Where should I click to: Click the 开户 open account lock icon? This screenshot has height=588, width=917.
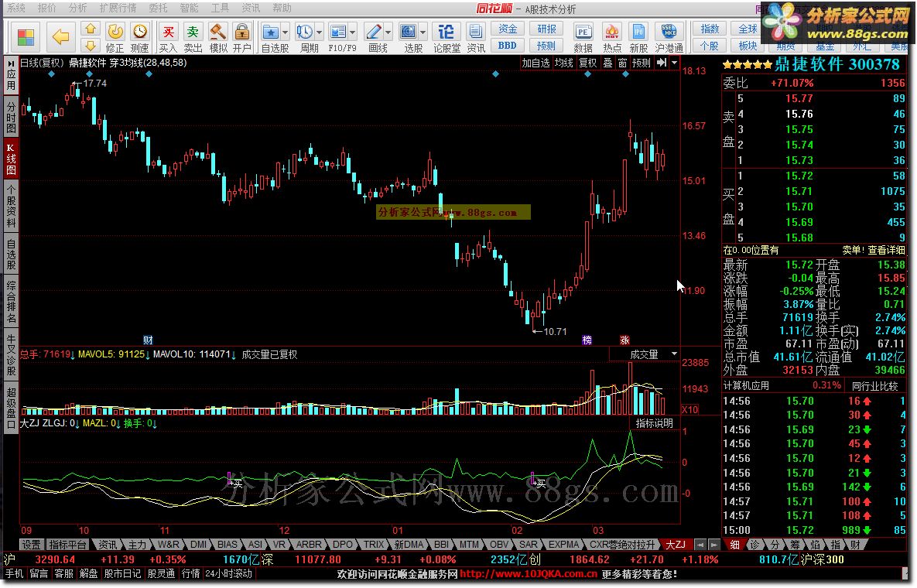242,38
